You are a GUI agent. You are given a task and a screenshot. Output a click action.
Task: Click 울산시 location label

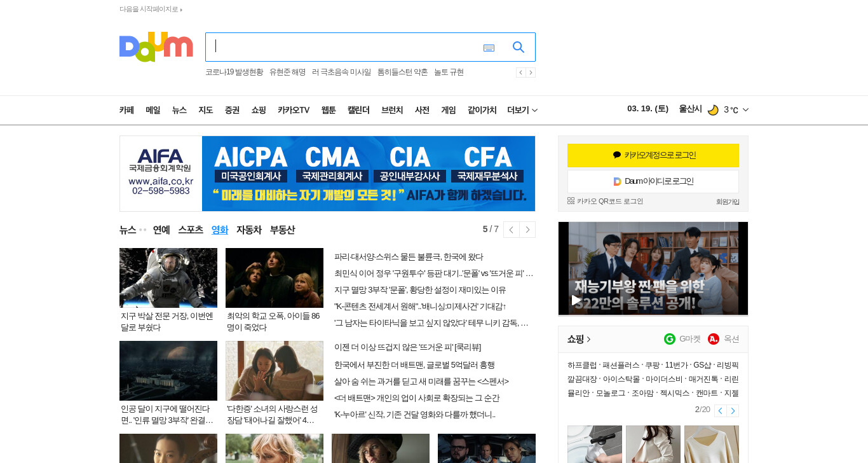pos(690,109)
